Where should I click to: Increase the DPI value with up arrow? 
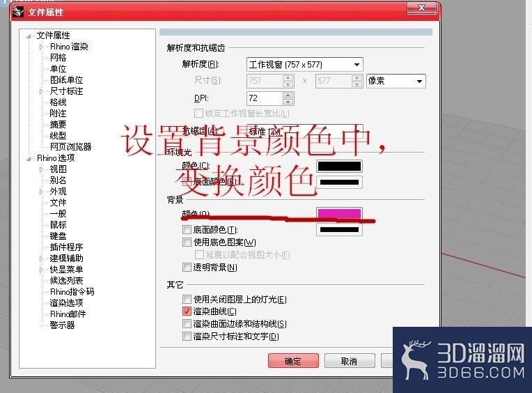[288, 95]
